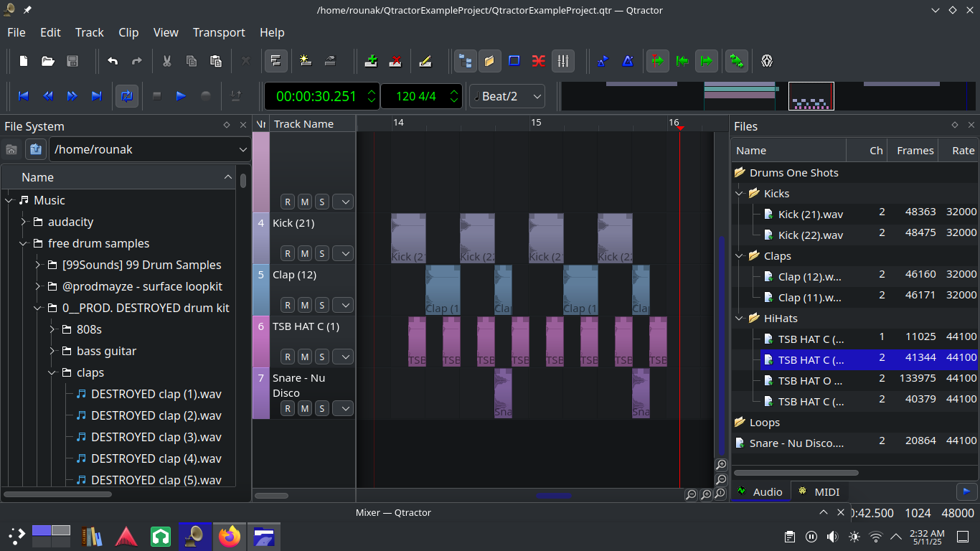Screen dimensions: 980x551
Task: Select DESTROYED clap (3).wav file
Action: point(156,437)
